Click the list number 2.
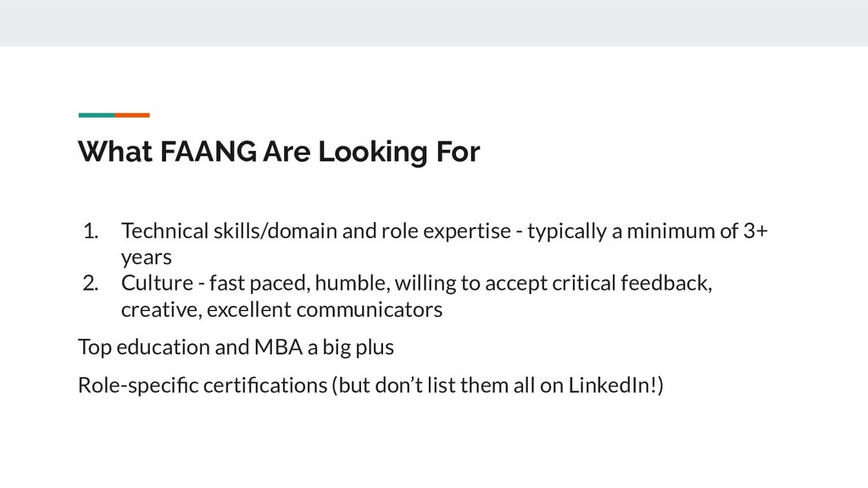The height and width of the screenshot is (488, 868). (91, 283)
